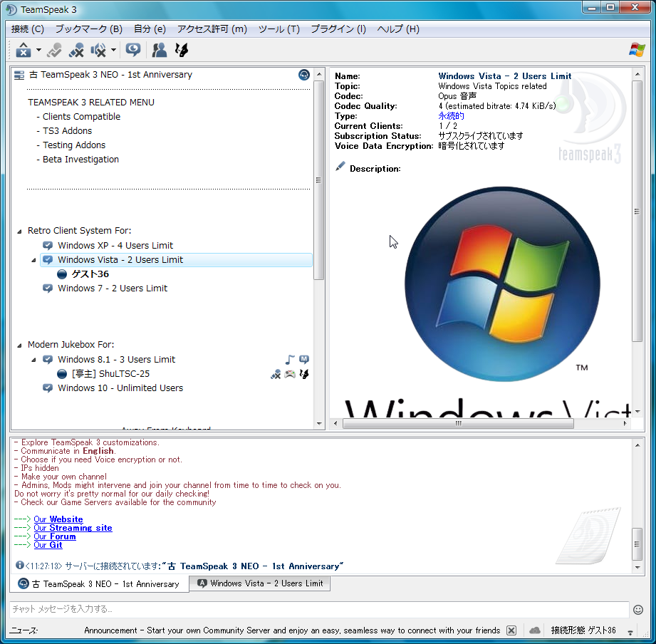Collapse the Retro Client System For group
The width and height of the screenshot is (656, 644).
(x=19, y=232)
